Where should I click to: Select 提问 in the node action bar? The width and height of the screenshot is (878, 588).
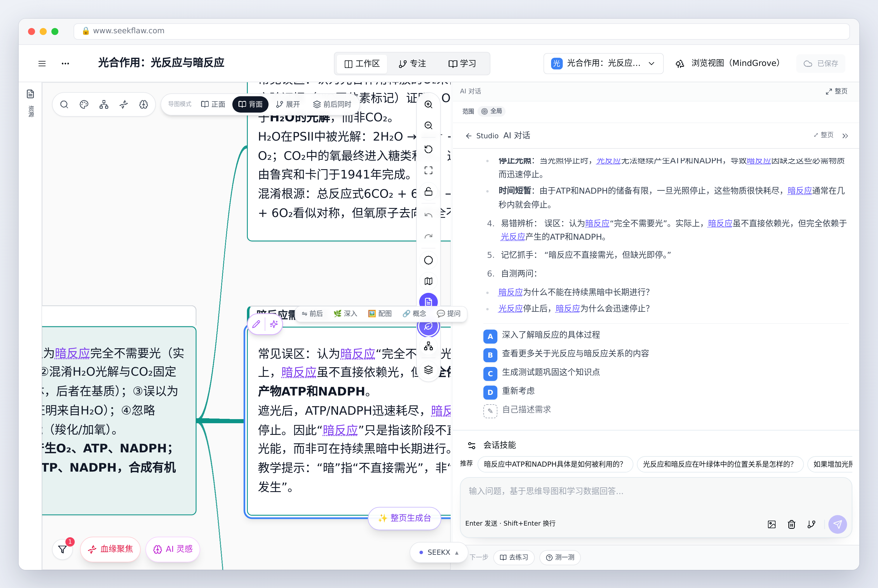(x=449, y=314)
